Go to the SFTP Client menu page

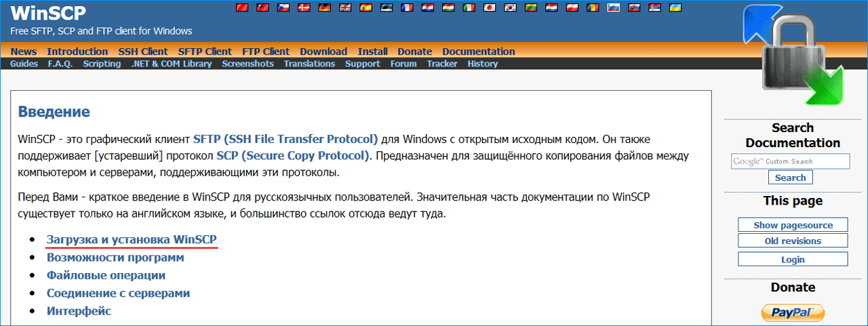coord(205,52)
